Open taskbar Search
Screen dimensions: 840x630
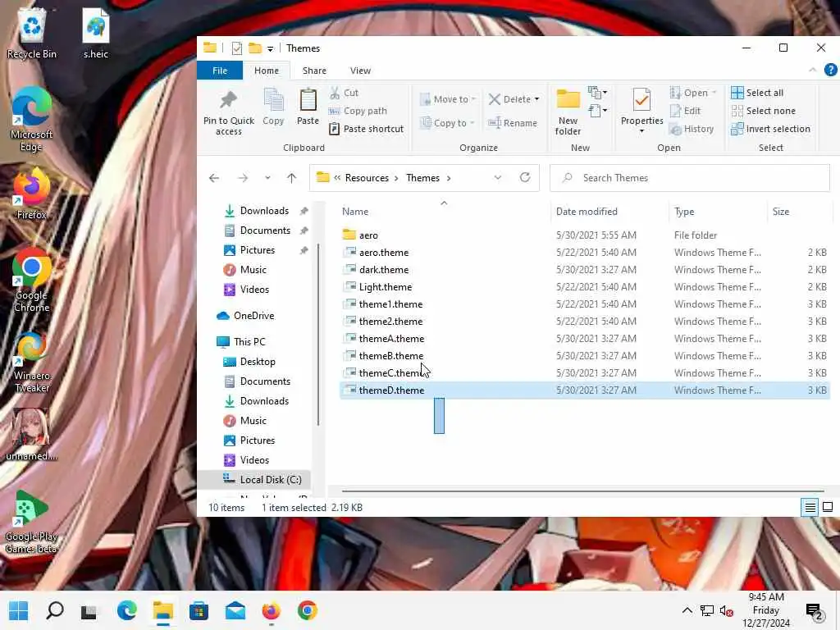55,610
